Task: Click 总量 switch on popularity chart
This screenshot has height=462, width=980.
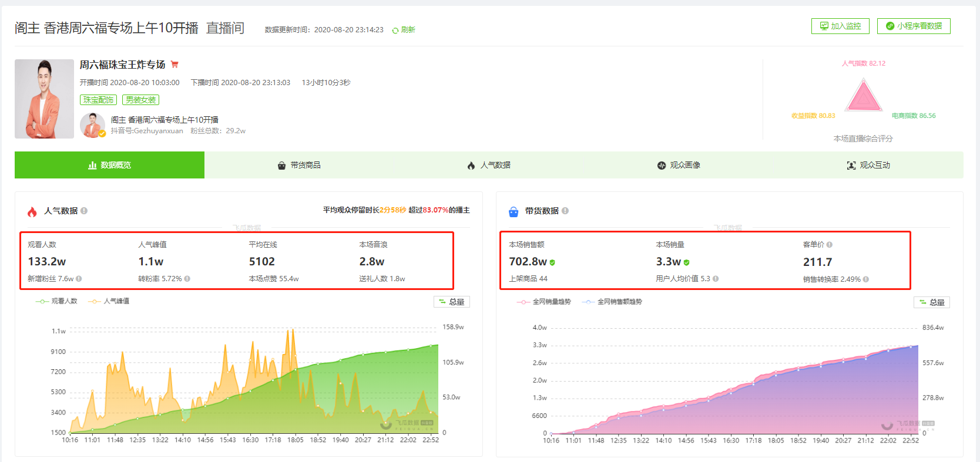Action: pyautogui.click(x=452, y=302)
